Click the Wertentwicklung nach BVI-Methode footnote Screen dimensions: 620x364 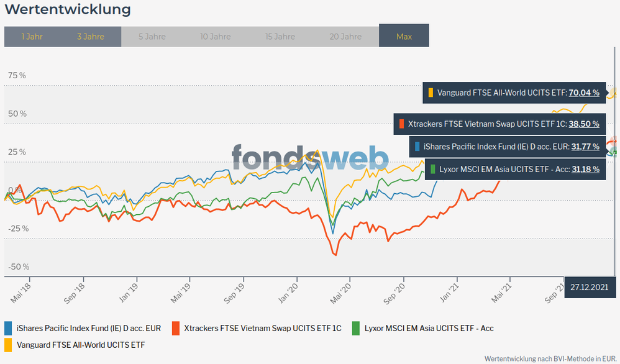coord(550,359)
